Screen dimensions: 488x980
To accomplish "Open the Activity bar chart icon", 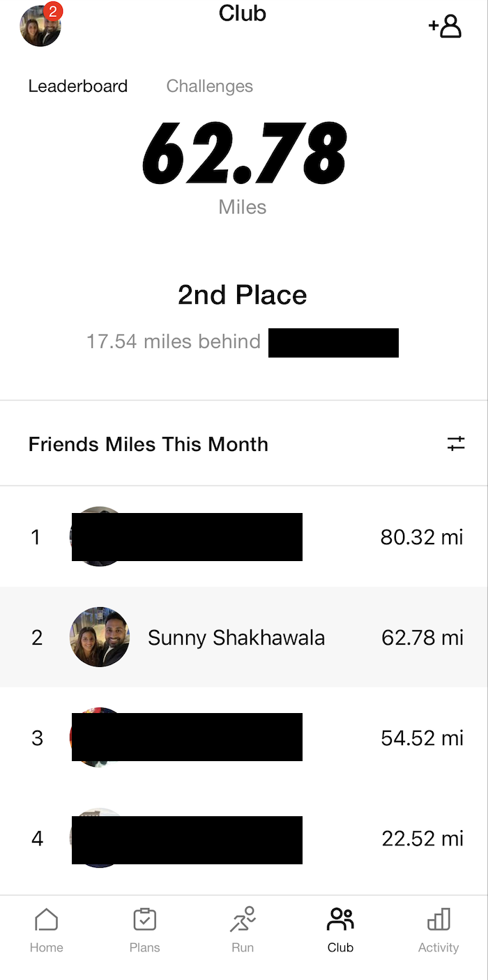I will click(x=439, y=920).
